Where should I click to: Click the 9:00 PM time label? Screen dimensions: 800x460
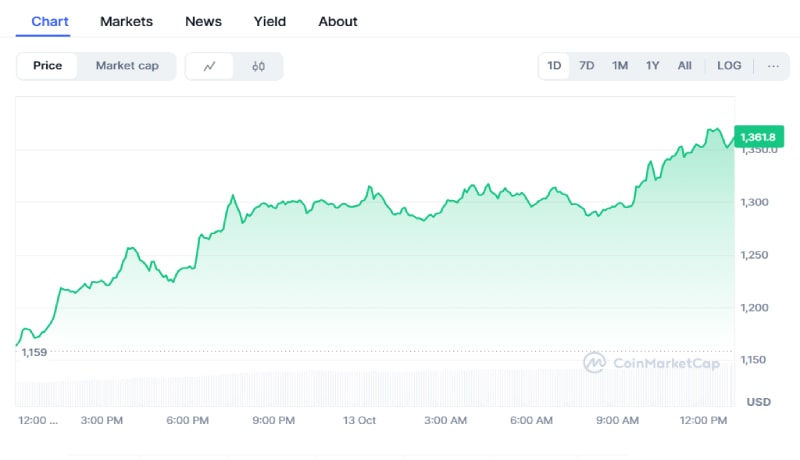point(273,420)
